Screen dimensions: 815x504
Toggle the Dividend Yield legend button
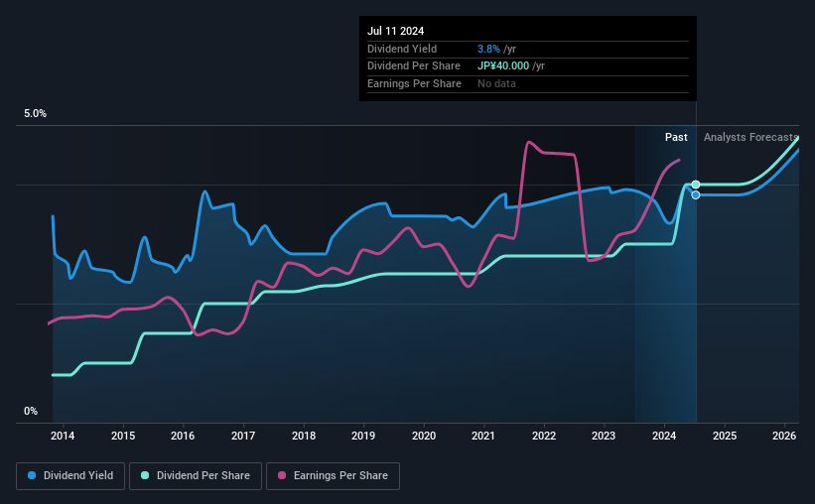(70, 476)
